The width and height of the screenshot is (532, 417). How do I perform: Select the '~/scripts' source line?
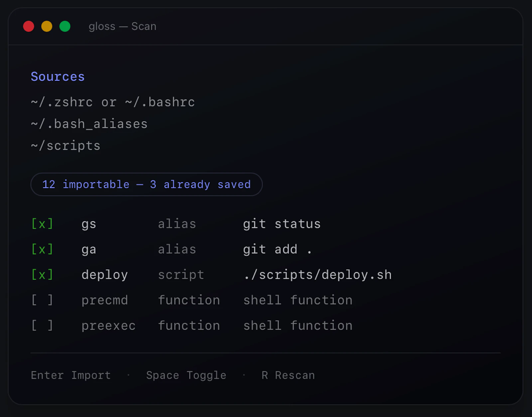click(x=66, y=146)
